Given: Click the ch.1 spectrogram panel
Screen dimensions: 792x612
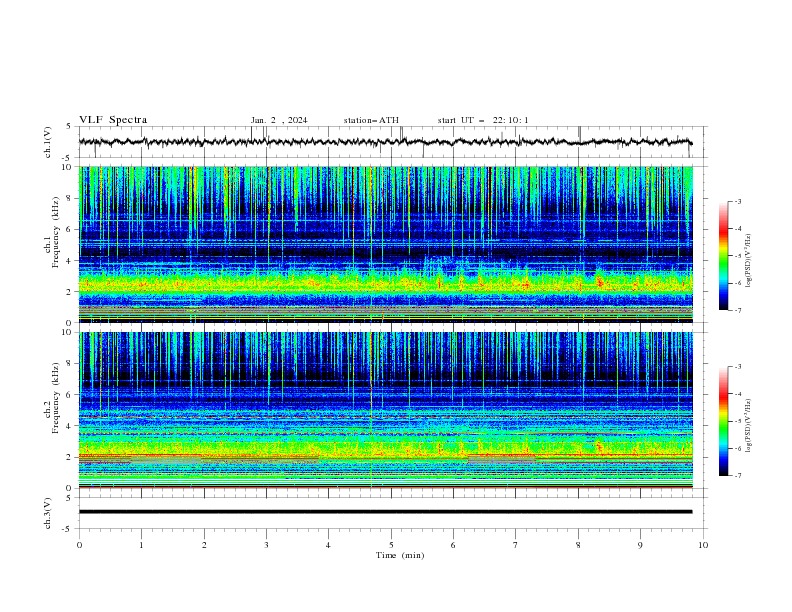Looking at the screenshot, I should (386, 244).
